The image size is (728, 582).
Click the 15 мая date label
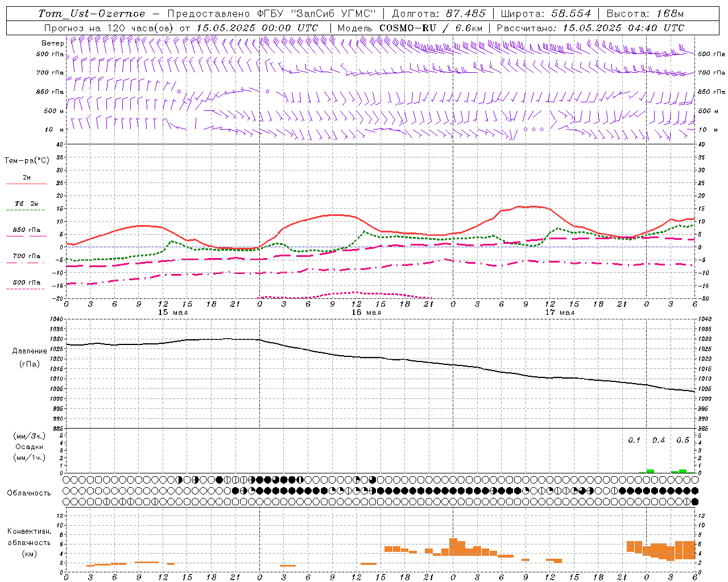click(173, 313)
